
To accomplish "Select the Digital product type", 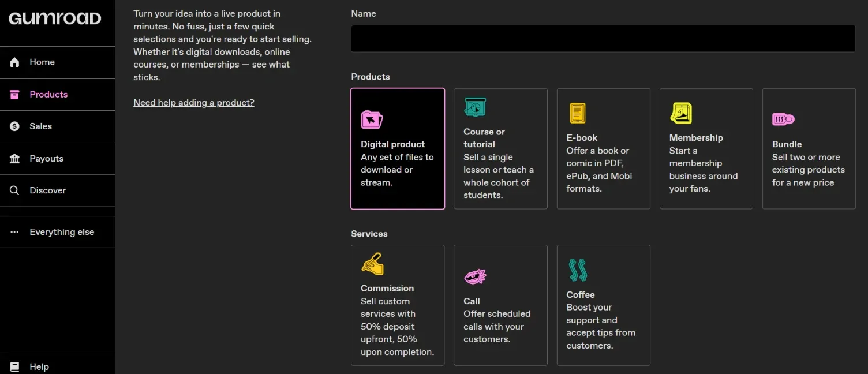I will click(x=398, y=148).
